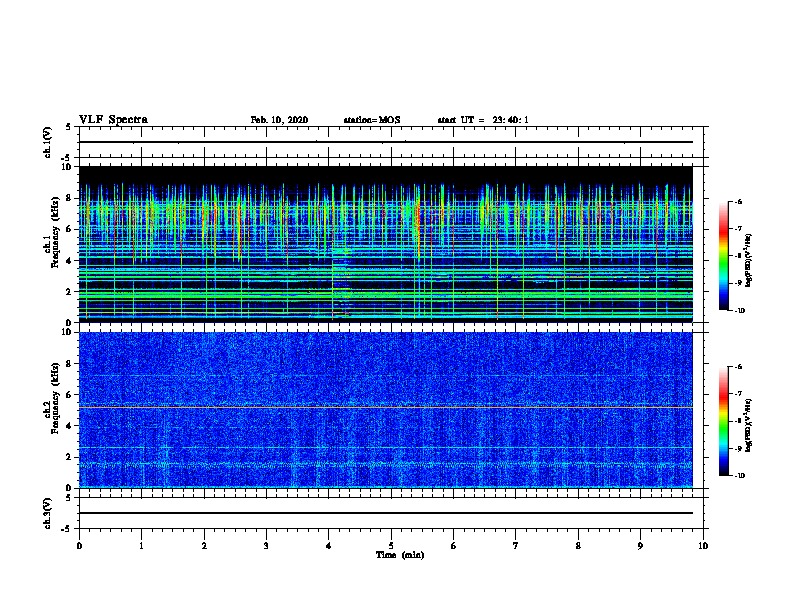792x612 pixels.
Task: Click the "station=MOS" header label
Action: tap(372, 120)
